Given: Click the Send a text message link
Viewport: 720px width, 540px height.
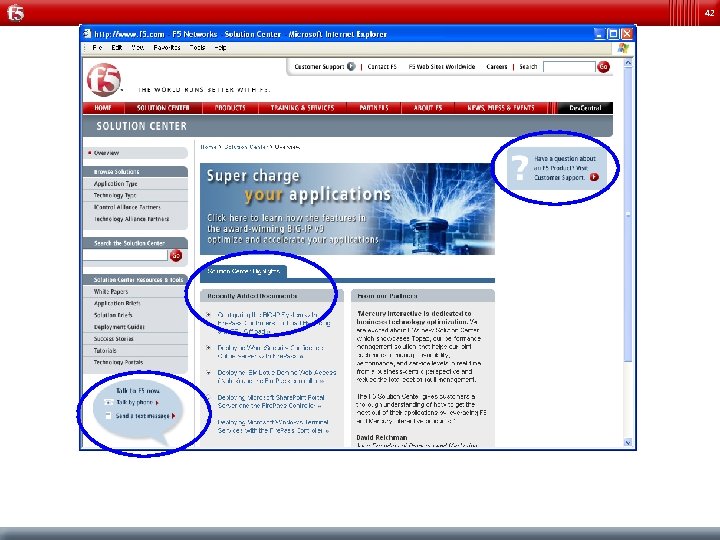Looking at the screenshot, I should tap(143, 416).
